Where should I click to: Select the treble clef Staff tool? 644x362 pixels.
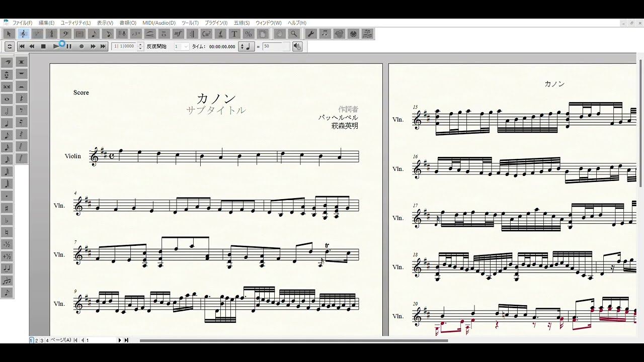(x=23, y=34)
